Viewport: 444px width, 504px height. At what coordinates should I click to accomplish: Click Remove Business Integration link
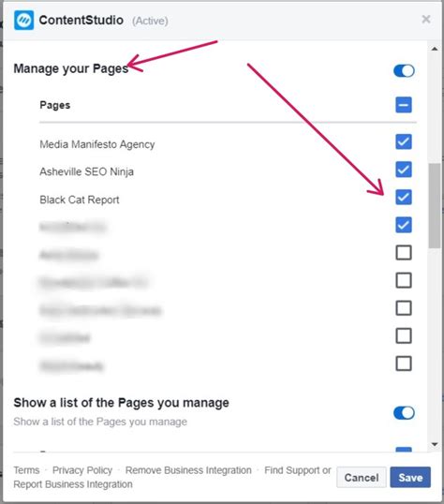tap(188, 470)
